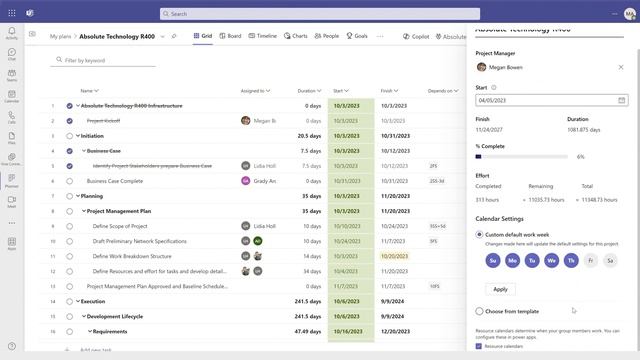Collapse the Execution task group
This screenshot has width=640, height=360.
(78, 301)
